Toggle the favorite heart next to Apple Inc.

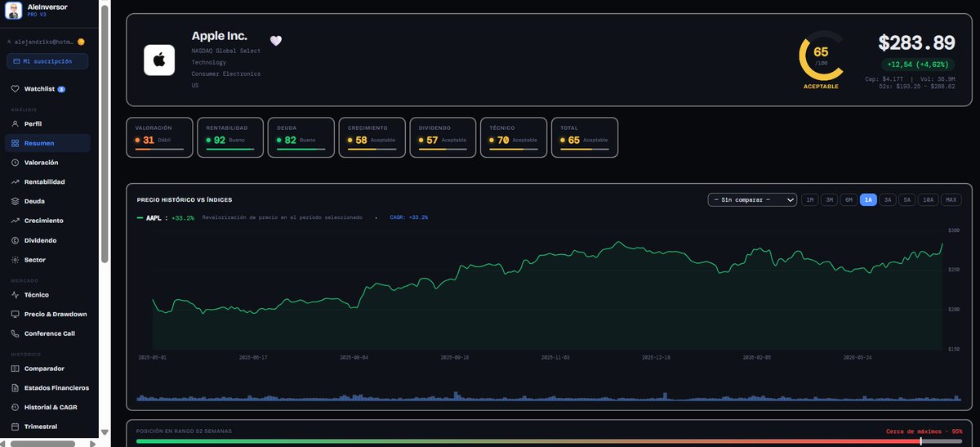[276, 41]
